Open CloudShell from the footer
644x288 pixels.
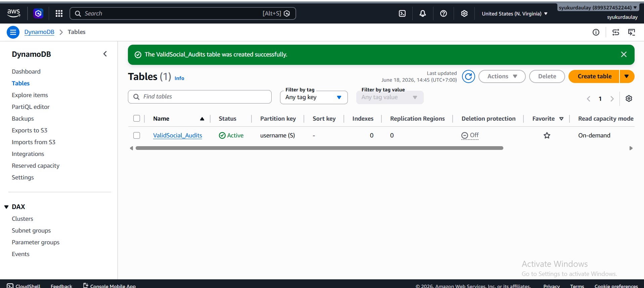pyautogui.click(x=24, y=286)
